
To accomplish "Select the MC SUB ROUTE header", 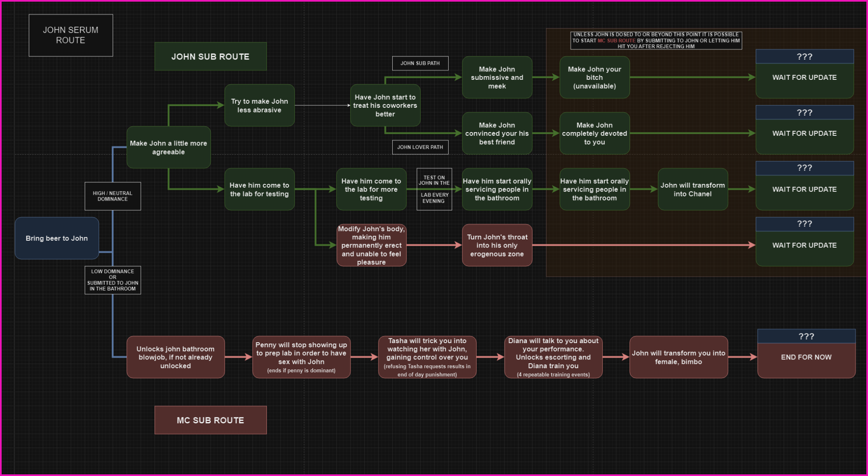I will (210, 420).
